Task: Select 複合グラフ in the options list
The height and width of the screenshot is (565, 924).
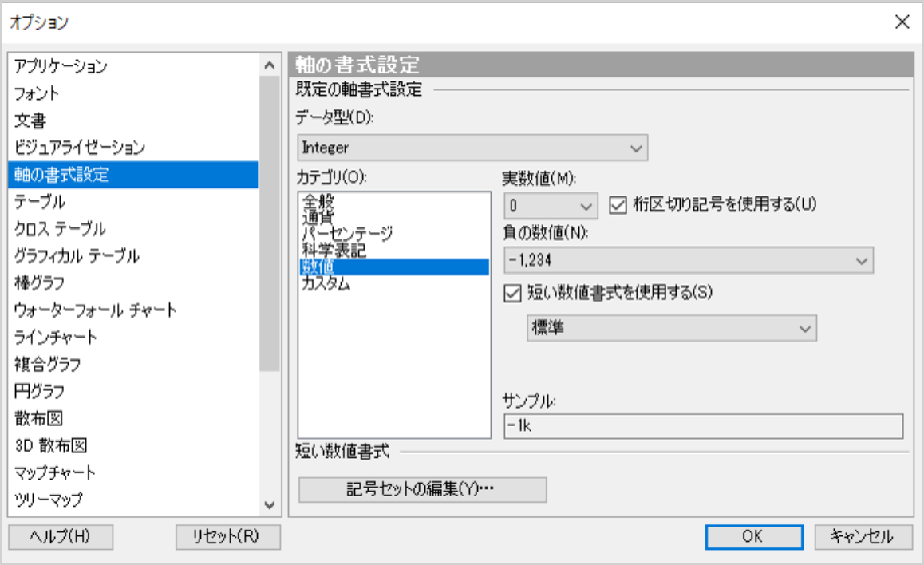Action: [x=133, y=364]
